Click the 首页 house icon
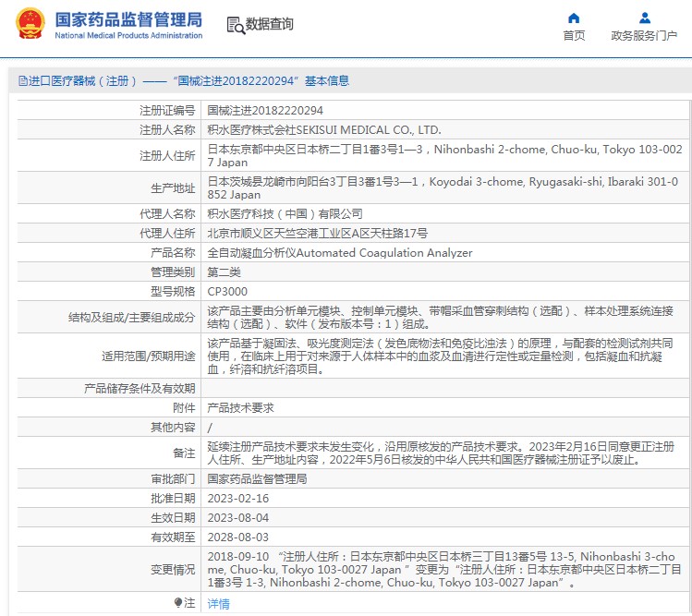692x616 pixels. click(x=574, y=18)
